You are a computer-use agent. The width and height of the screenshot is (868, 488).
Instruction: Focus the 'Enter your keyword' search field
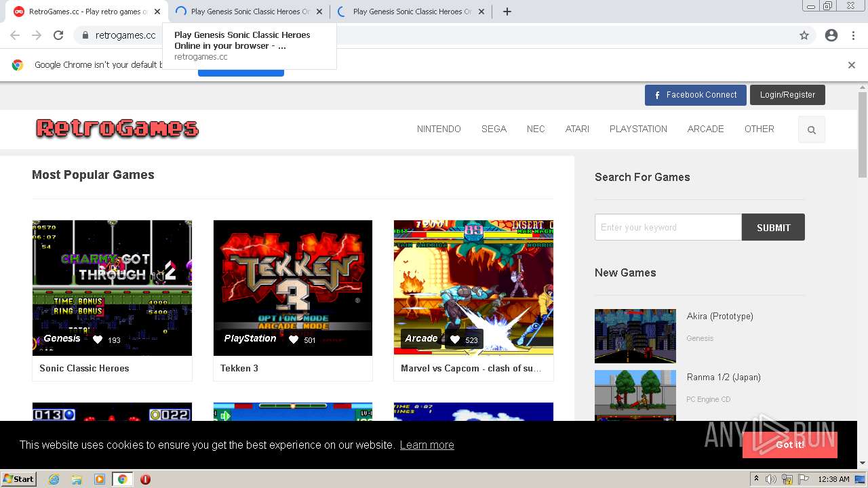point(668,227)
